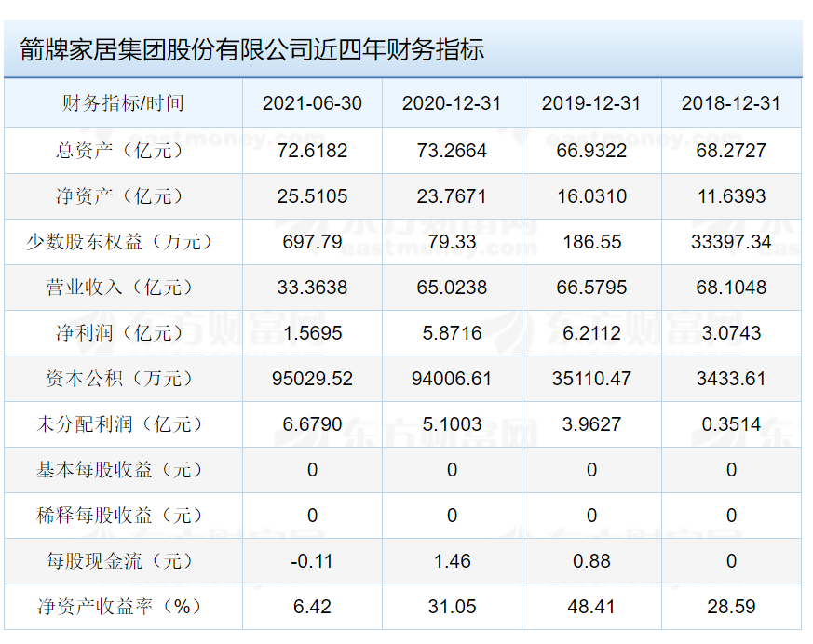Select the return on equity value 48.41
813x644 pixels.
pos(591,607)
